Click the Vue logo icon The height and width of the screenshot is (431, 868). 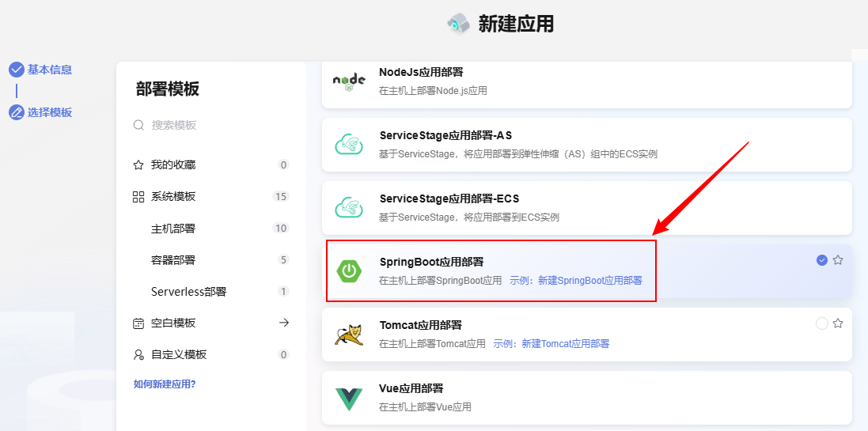tap(349, 399)
